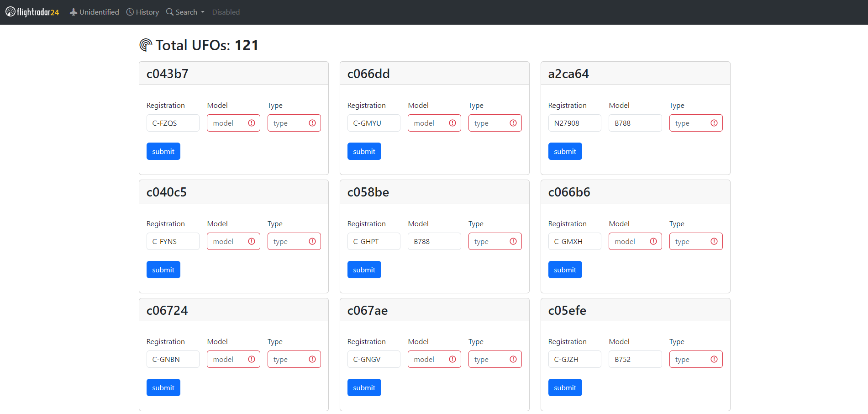This screenshot has width=868, height=414.
Task: Click Registration field showing N27908
Action: point(575,123)
